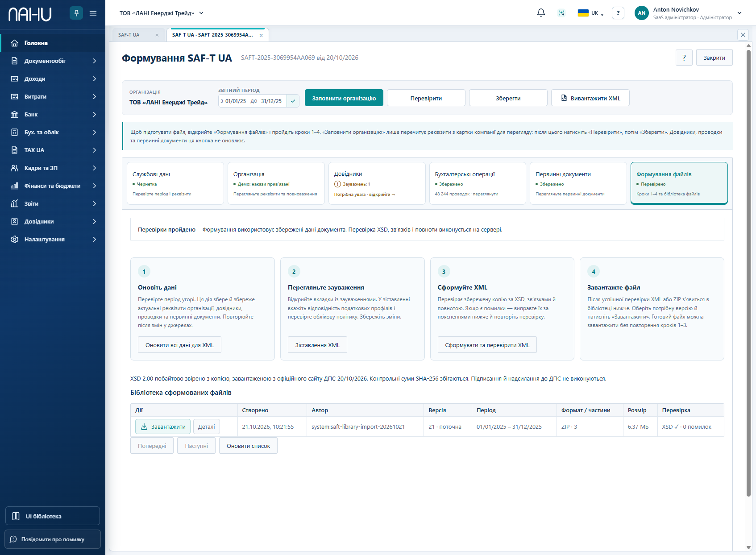Click the AN user avatar
756x555 pixels.
tap(642, 13)
